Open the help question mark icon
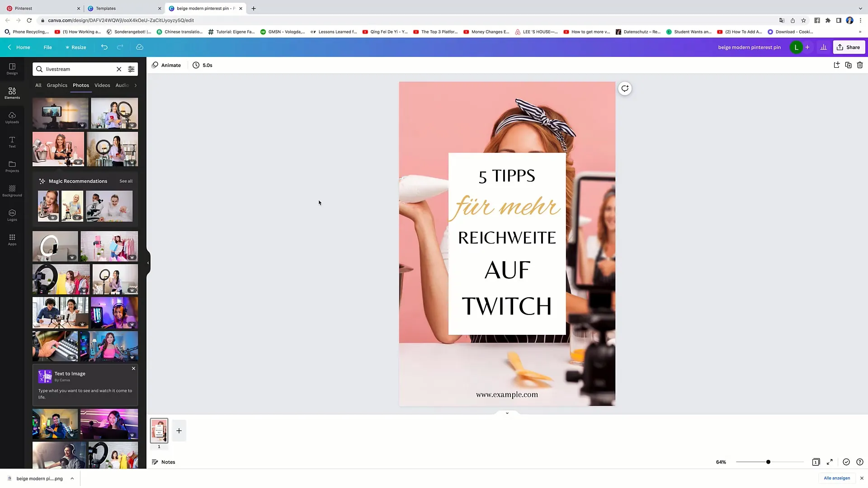Viewport: 868px width, 488px height. point(860,462)
